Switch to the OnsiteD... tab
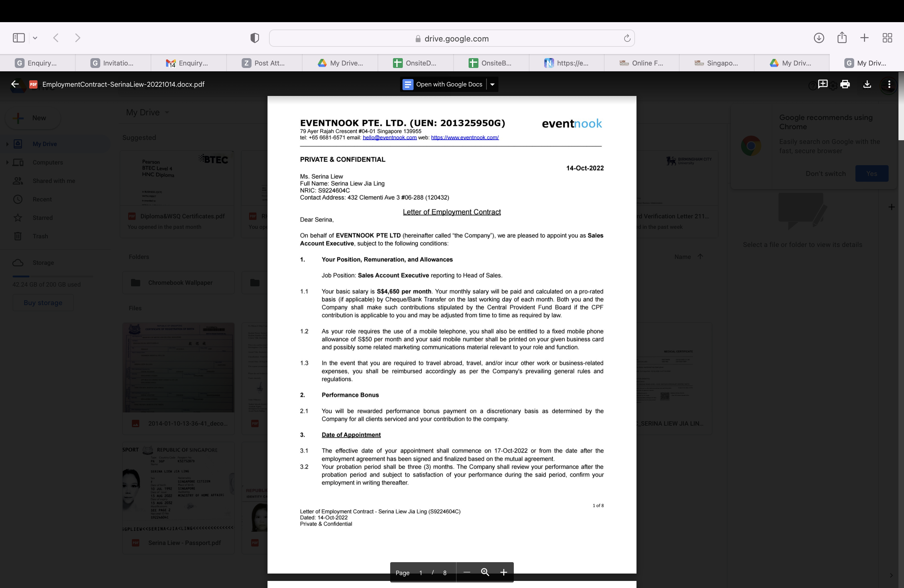Screen dimensions: 904x588 (415, 63)
